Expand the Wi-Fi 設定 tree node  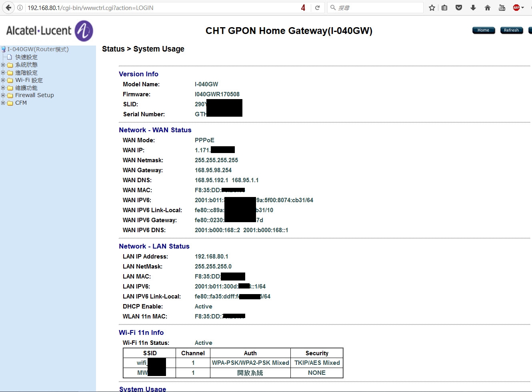(x=3, y=80)
